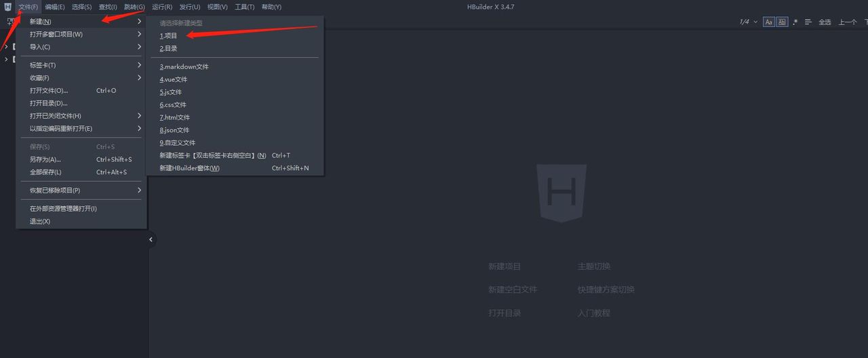Open the 文件(F) menu

28,7
